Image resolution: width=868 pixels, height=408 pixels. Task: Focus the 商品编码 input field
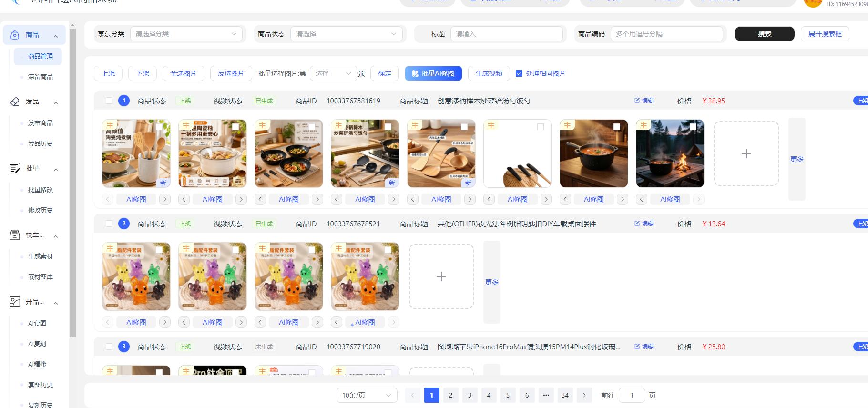[x=667, y=34]
